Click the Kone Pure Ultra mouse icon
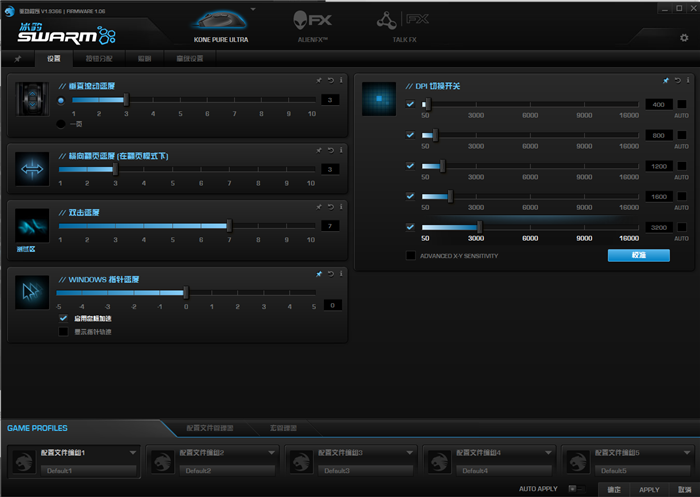The width and height of the screenshot is (700, 497). pos(221,21)
